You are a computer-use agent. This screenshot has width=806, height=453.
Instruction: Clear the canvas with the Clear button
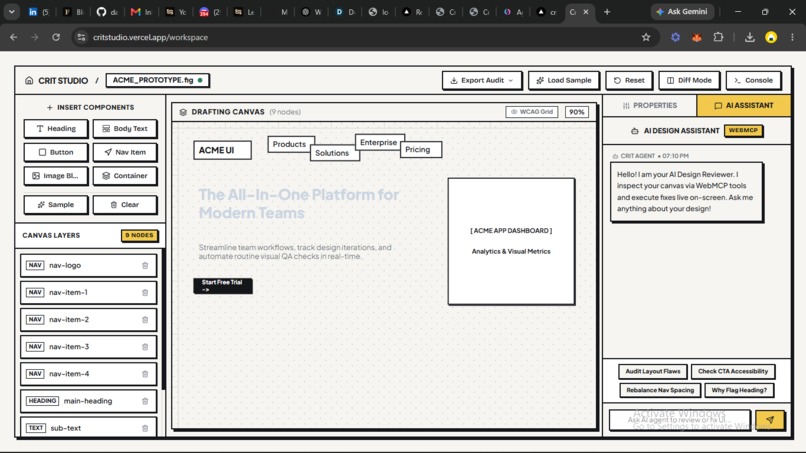(x=125, y=205)
